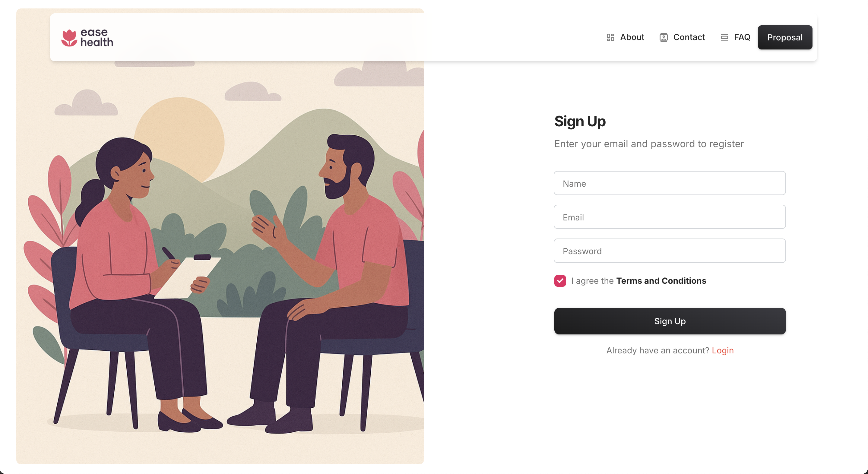The height and width of the screenshot is (474, 868).
Task: Follow the Login link
Action: (x=722, y=350)
